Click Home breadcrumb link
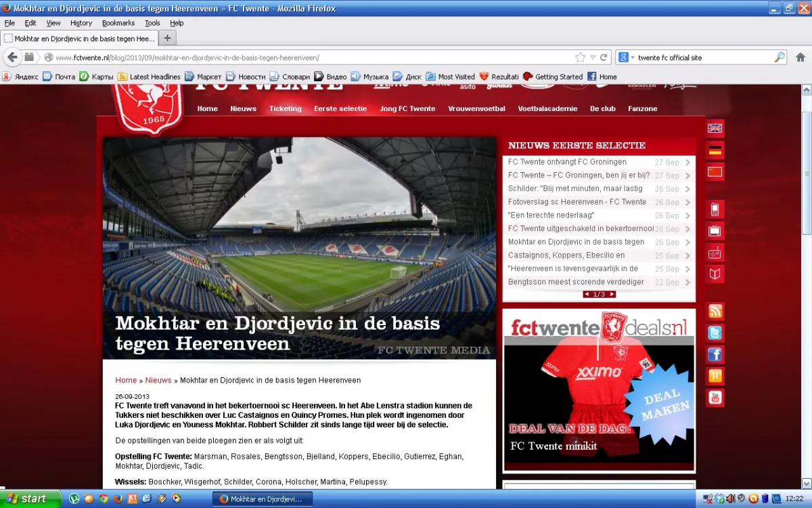Screen dimensions: 812x508 click(x=126, y=380)
